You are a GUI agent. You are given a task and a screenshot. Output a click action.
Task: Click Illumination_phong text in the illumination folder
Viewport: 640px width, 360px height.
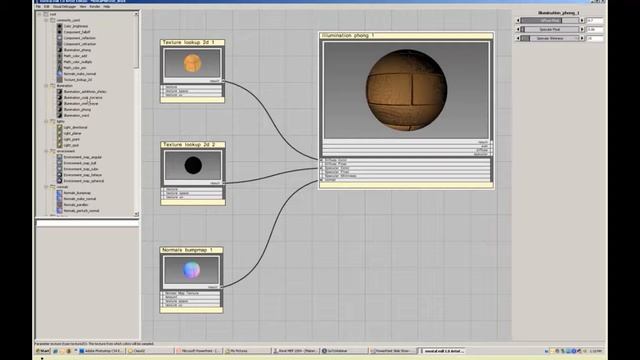click(77, 109)
